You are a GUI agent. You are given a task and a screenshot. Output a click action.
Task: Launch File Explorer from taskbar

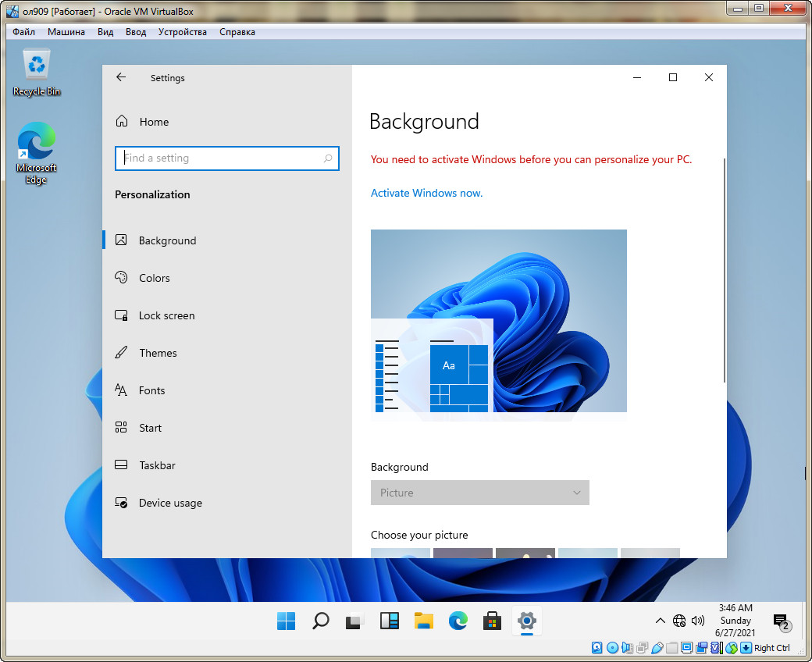pyautogui.click(x=424, y=621)
